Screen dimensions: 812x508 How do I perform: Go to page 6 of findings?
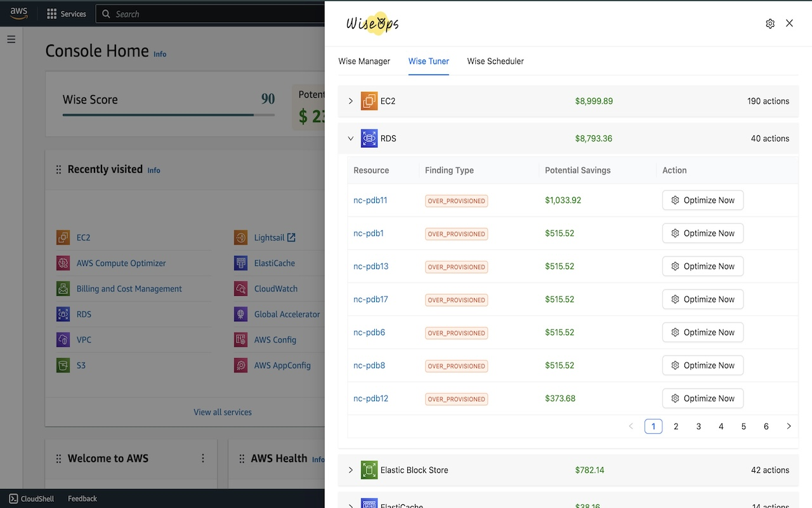[766, 426]
